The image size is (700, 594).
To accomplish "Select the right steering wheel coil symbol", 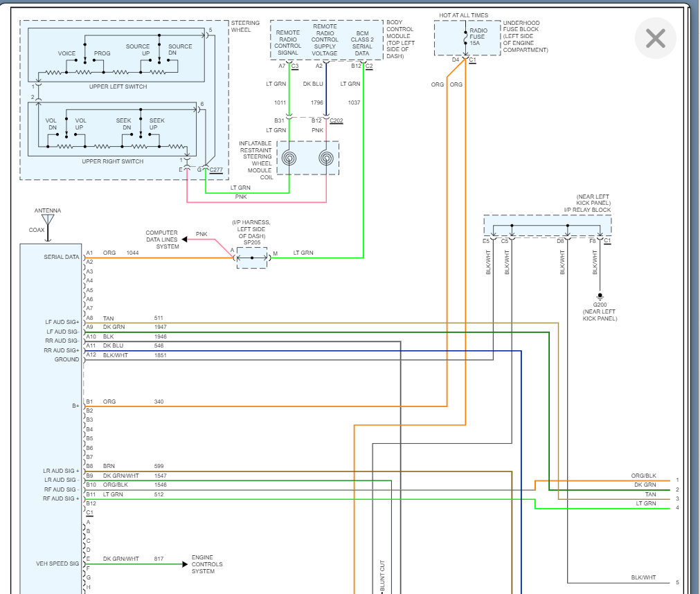I will tap(326, 159).
